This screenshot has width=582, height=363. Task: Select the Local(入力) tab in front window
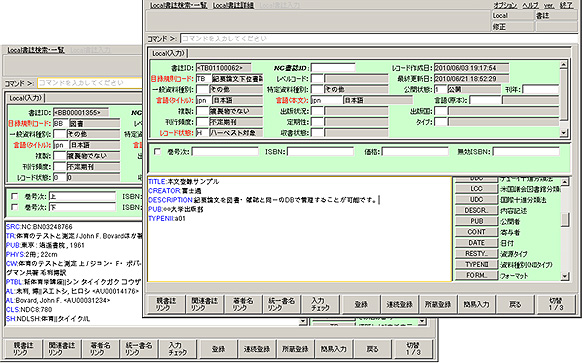click(168, 53)
